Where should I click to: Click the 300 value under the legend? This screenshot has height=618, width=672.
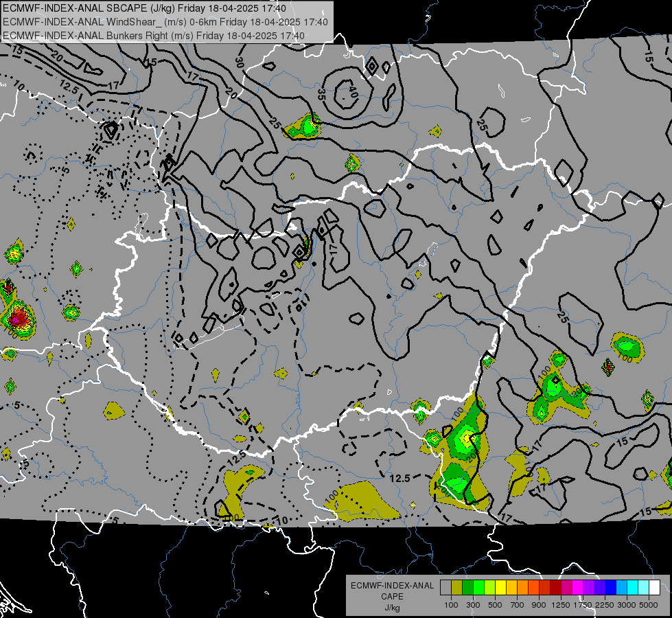pyautogui.click(x=473, y=605)
